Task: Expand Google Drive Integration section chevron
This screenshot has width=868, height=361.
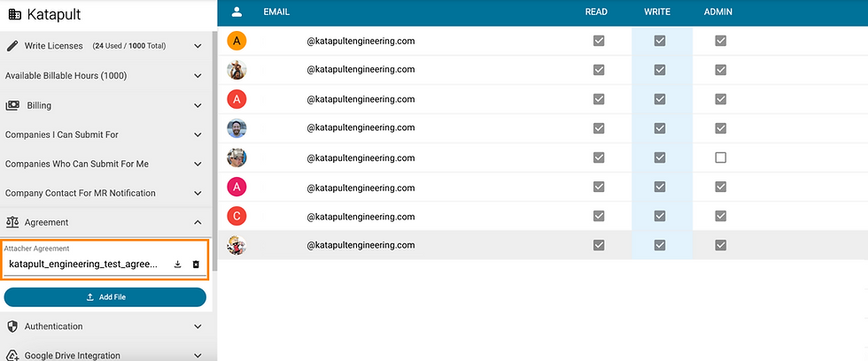Action: point(198,356)
